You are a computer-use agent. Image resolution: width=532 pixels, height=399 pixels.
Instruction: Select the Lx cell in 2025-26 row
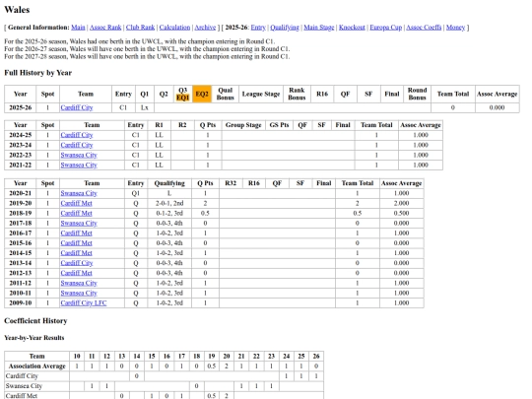(x=145, y=107)
